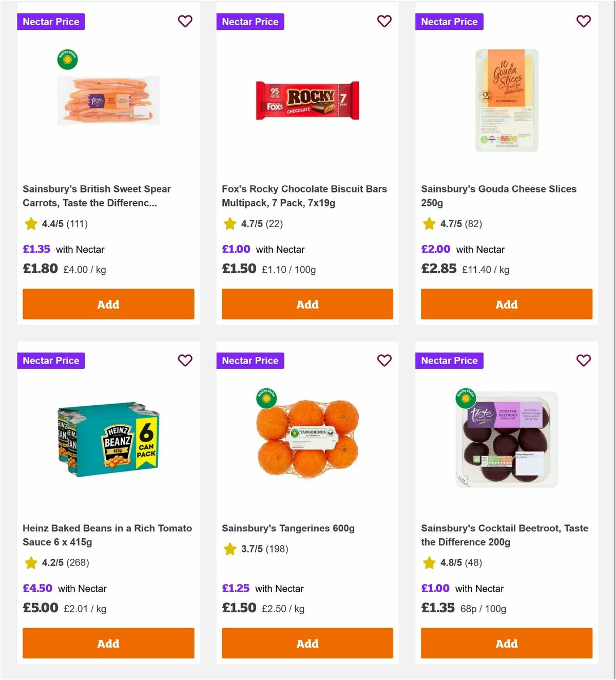The height and width of the screenshot is (680, 616).
Task: Favorite the Sainsbury's Sweet Spear Carrots
Action: coord(185,22)
